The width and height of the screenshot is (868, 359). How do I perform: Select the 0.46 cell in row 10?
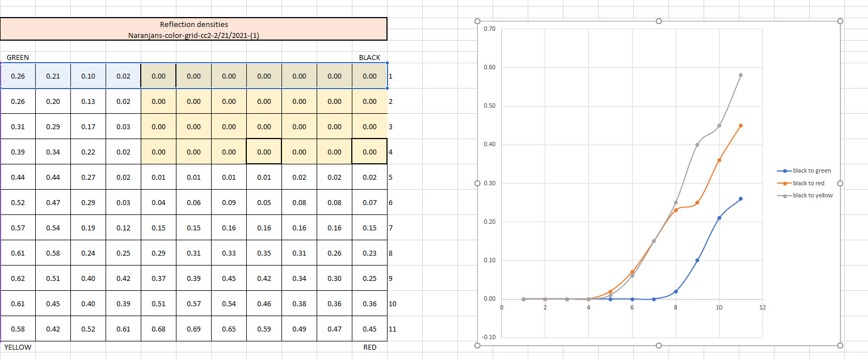coord(264,303)
